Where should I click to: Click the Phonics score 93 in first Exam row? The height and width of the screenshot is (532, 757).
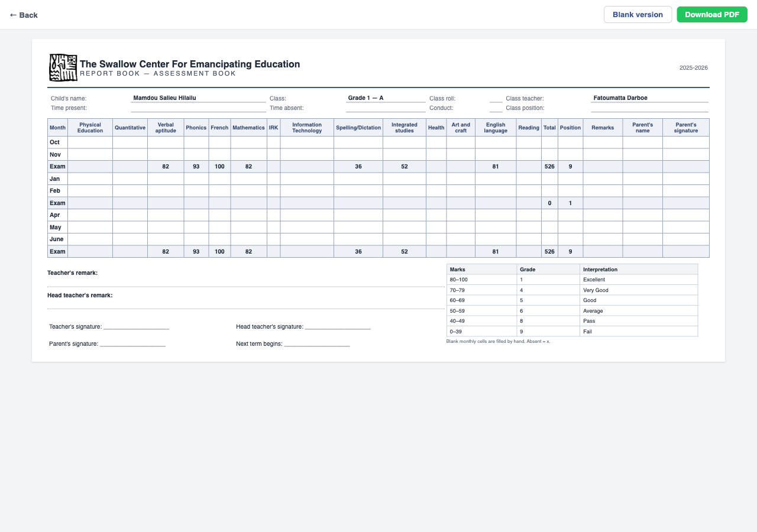pos(196,167)
